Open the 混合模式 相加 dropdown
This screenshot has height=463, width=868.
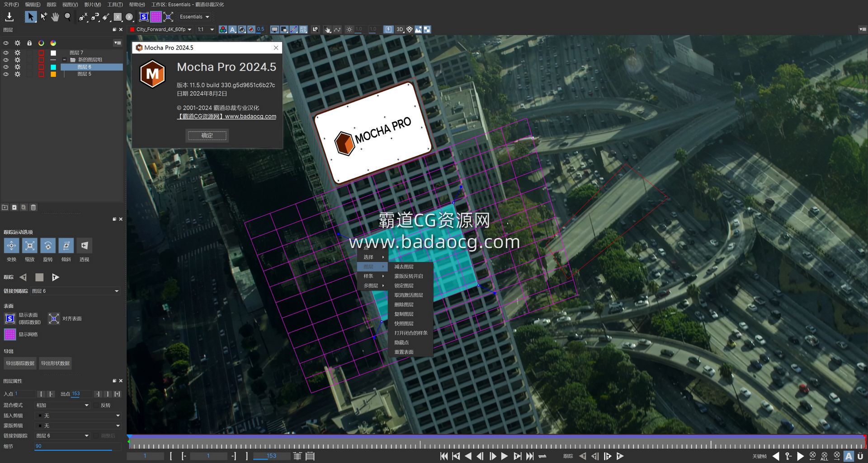(x=63, y=406)
